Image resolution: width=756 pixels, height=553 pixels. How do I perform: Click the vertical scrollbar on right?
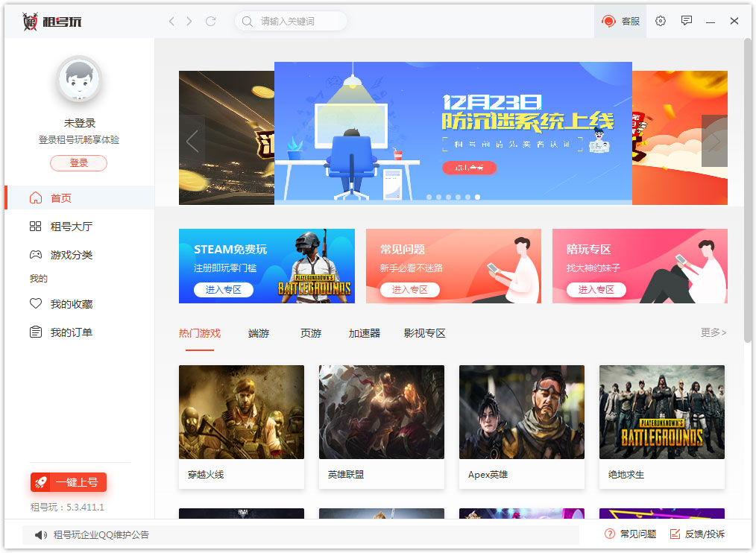748,186
